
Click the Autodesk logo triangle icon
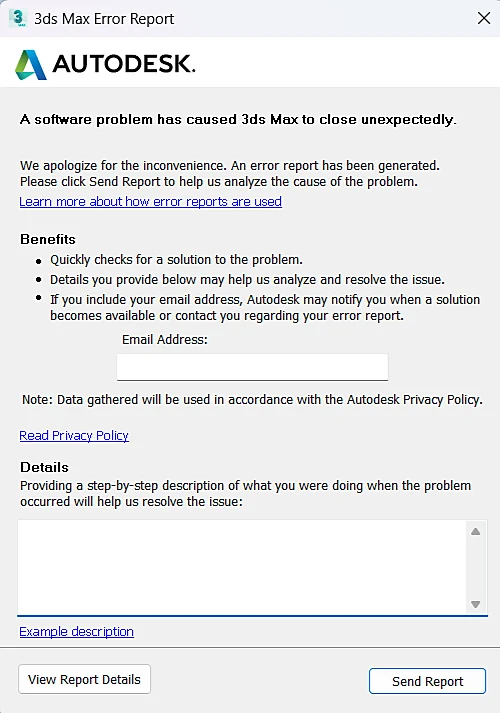click(31, 65)
